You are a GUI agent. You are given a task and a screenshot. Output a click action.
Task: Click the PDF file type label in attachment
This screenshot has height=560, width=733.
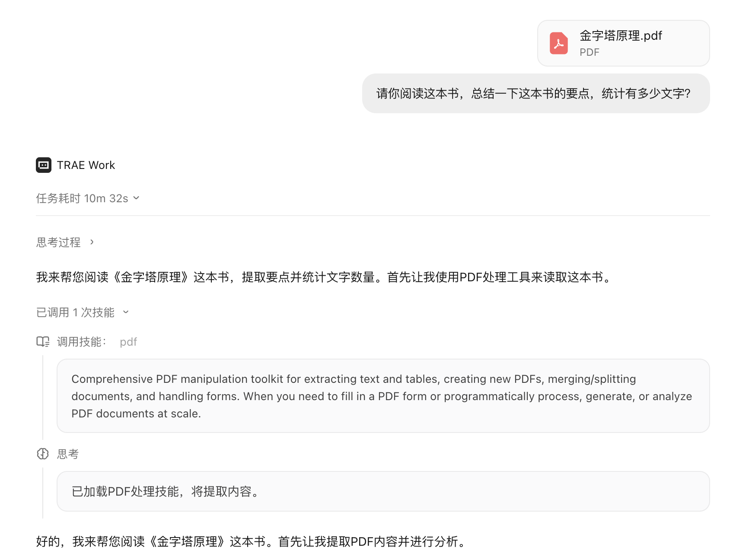590,52
